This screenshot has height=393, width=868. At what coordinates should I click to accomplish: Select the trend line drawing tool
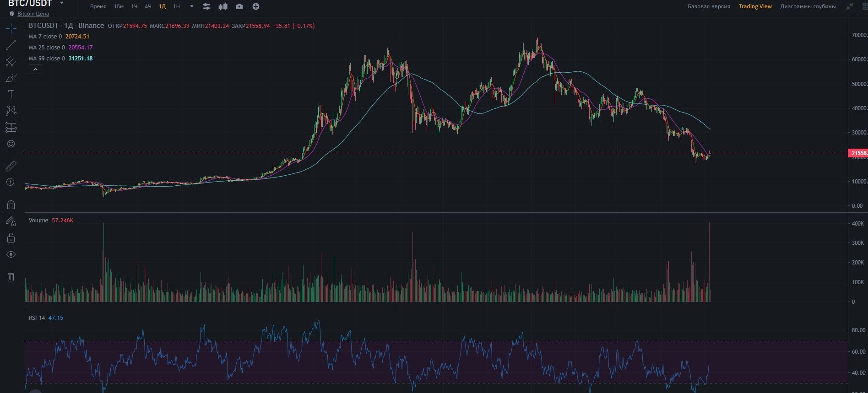click(11, 45)
